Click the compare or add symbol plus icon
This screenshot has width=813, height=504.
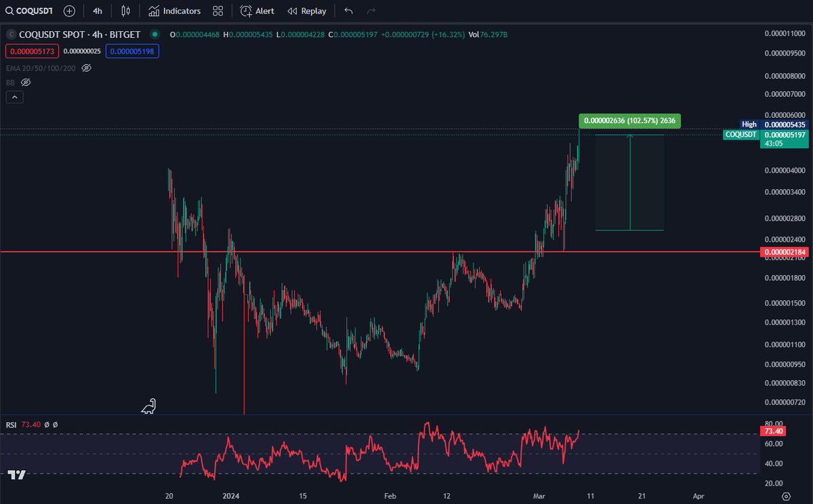69,11
